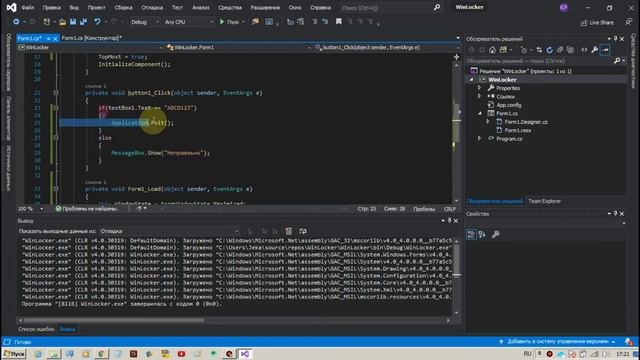Image resolution: width=640 pixels, height=360 pixels.
Task: Click the Navigate Backward button
Action: 16,22
